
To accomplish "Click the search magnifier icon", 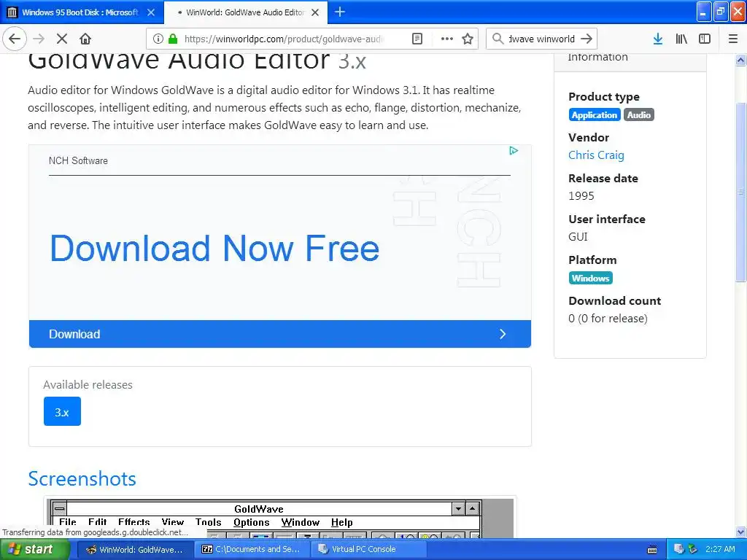I will 498,39.
